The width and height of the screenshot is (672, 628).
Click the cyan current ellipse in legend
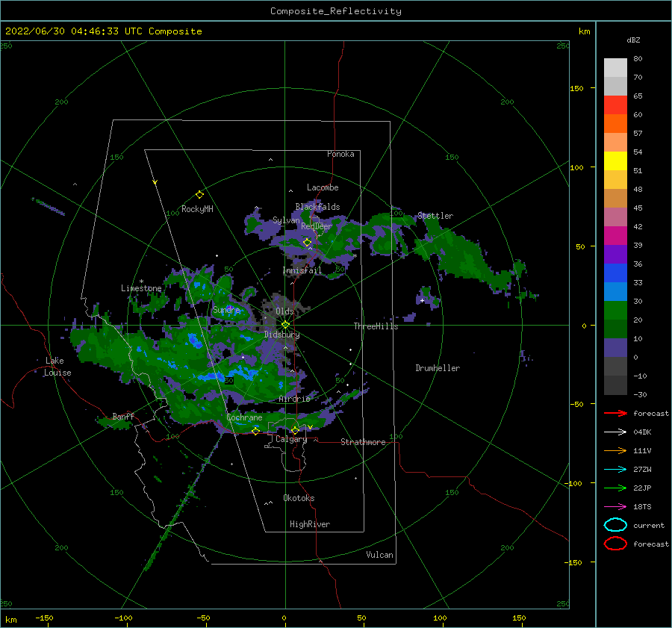[x=615, y=525]
